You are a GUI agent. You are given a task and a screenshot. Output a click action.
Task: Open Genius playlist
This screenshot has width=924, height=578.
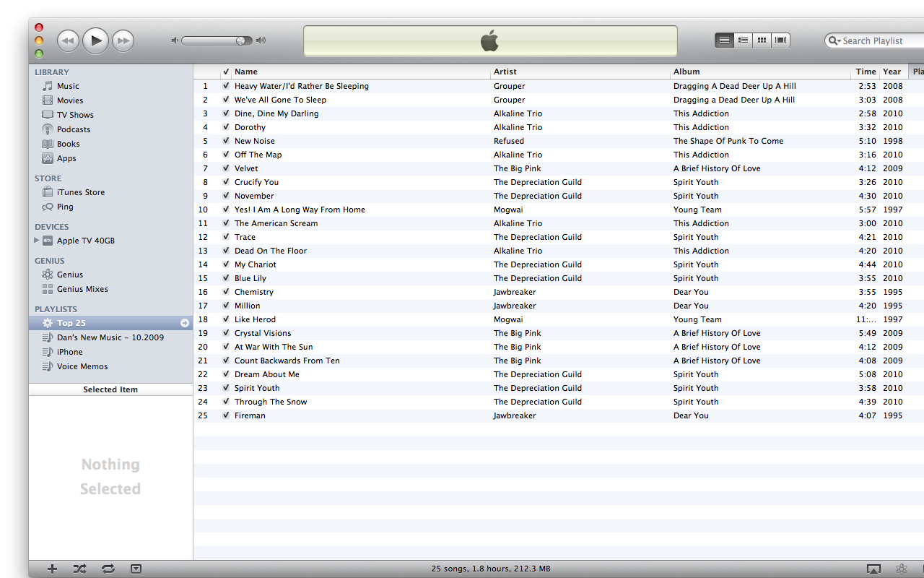click(70, 275)
